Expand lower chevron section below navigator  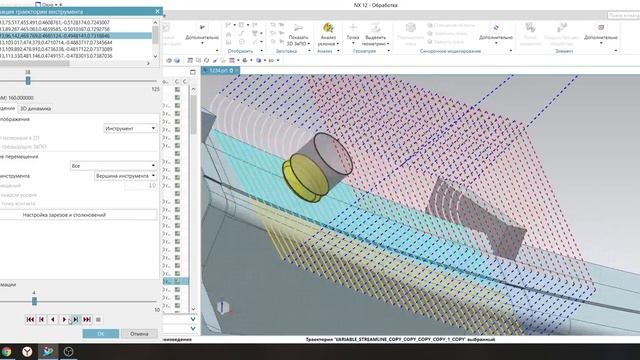click(x=193, y=329)
